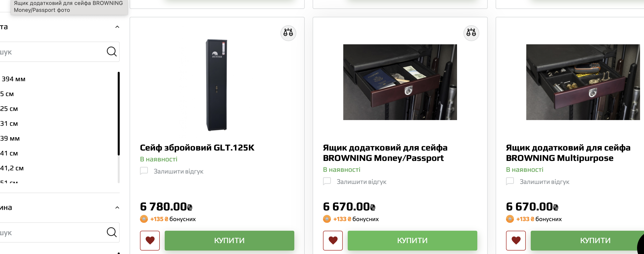
Task: Click heart icon for BROWNING Multipurpose drawer
Action: coord(516,240)
